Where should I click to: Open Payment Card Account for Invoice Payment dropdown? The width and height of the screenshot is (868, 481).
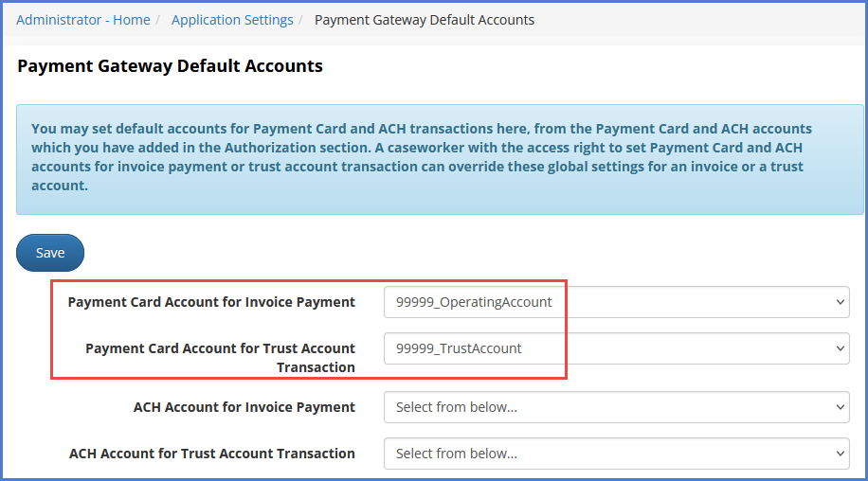click(x=616, y=302)
